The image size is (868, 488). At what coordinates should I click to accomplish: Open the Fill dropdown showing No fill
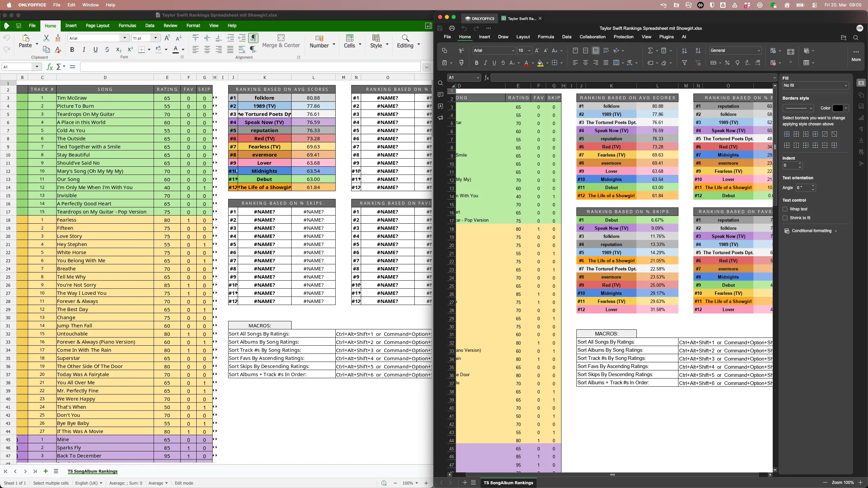tap(815, 85)
